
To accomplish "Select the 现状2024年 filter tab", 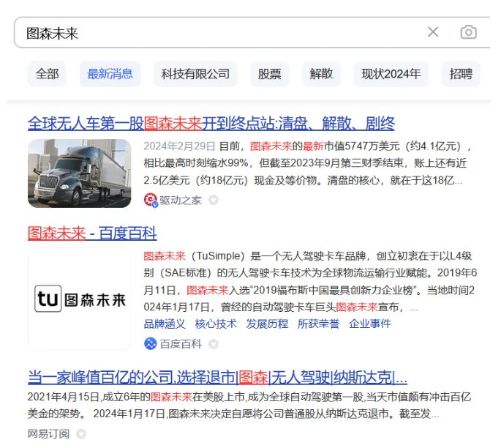I will point(391,74).
